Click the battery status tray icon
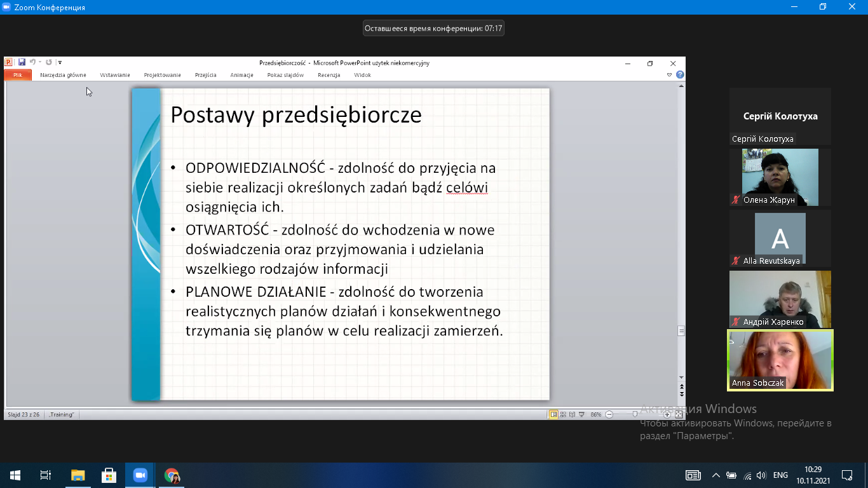868x488 pixels. (x=731, y=475)
